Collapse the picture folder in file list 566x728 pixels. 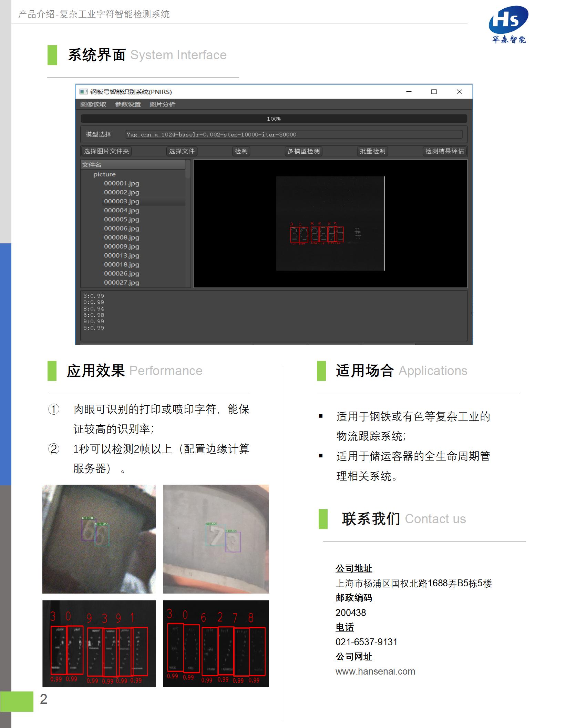pyautogui.click(x=104, y=174)
